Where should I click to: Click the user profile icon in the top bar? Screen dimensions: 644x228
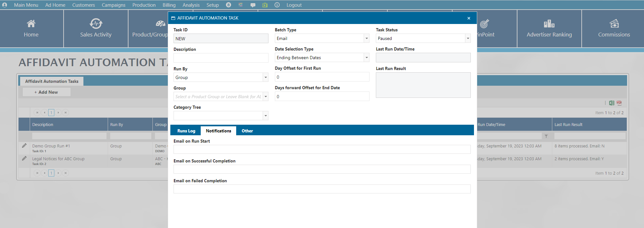click(4, 5)
